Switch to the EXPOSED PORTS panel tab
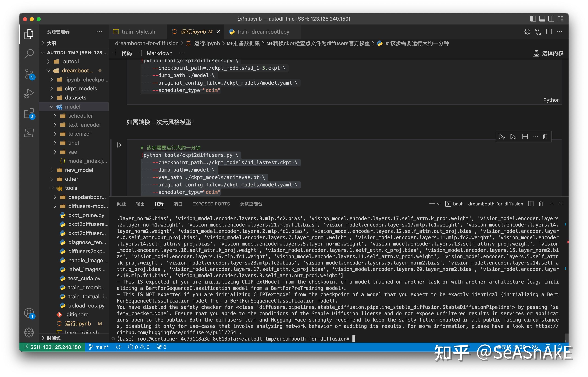Viewport: 588px width, 377px height. 211,204
